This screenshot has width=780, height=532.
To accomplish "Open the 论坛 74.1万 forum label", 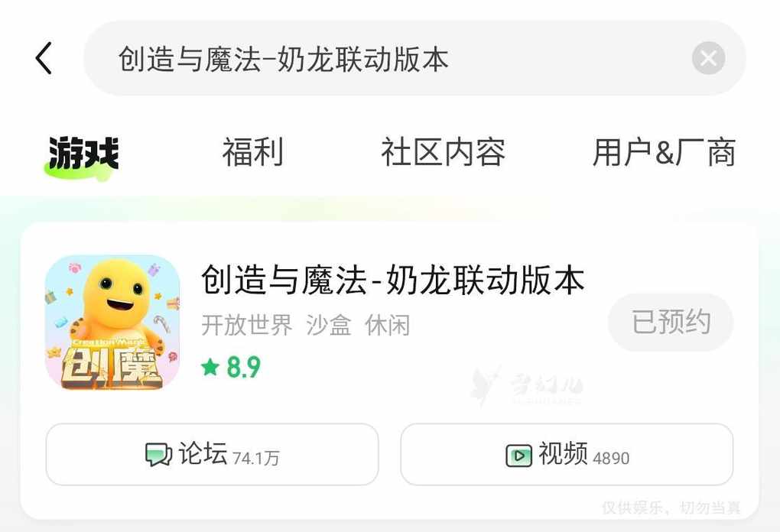I will click(229, 455).
